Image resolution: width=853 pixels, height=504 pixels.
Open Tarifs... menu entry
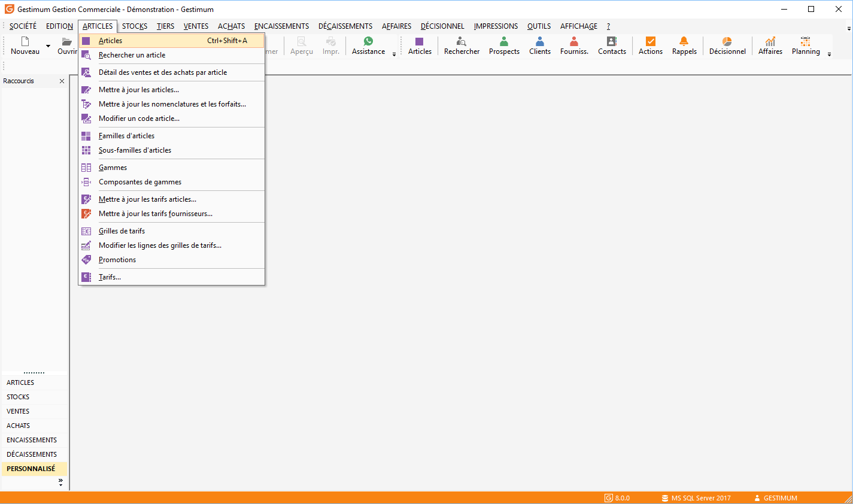(172, 277)
